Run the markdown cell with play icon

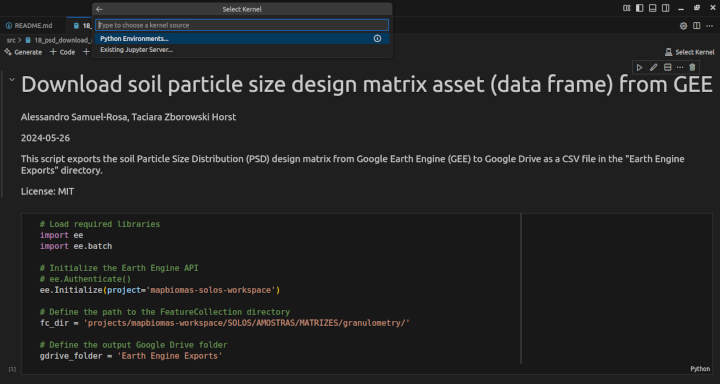click(x=639, y=68)
